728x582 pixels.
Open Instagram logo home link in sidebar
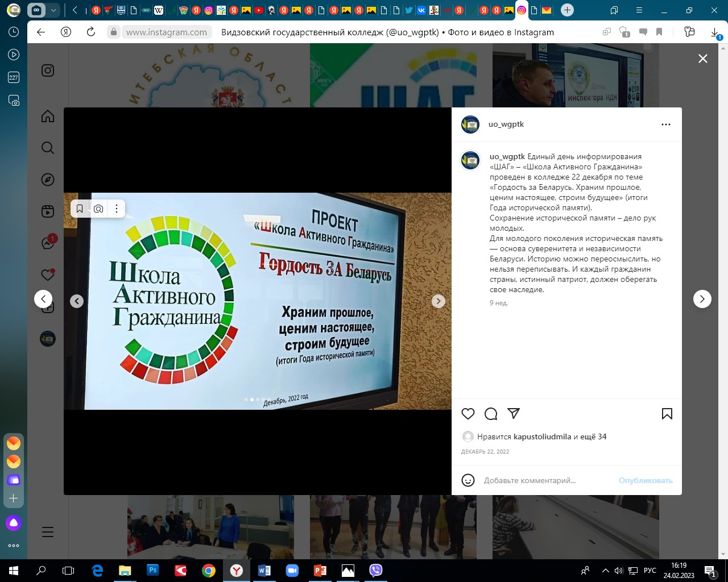click(x=48, y=70)
